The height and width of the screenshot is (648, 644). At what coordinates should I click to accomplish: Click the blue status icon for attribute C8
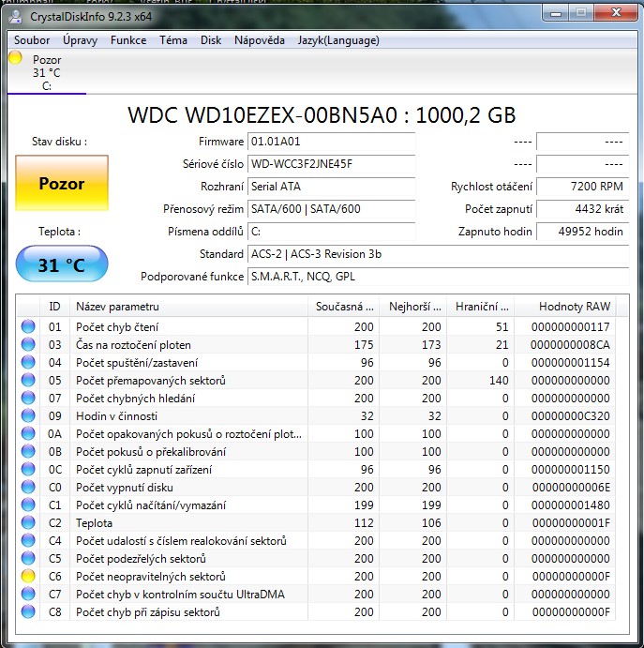coord(29,612)
